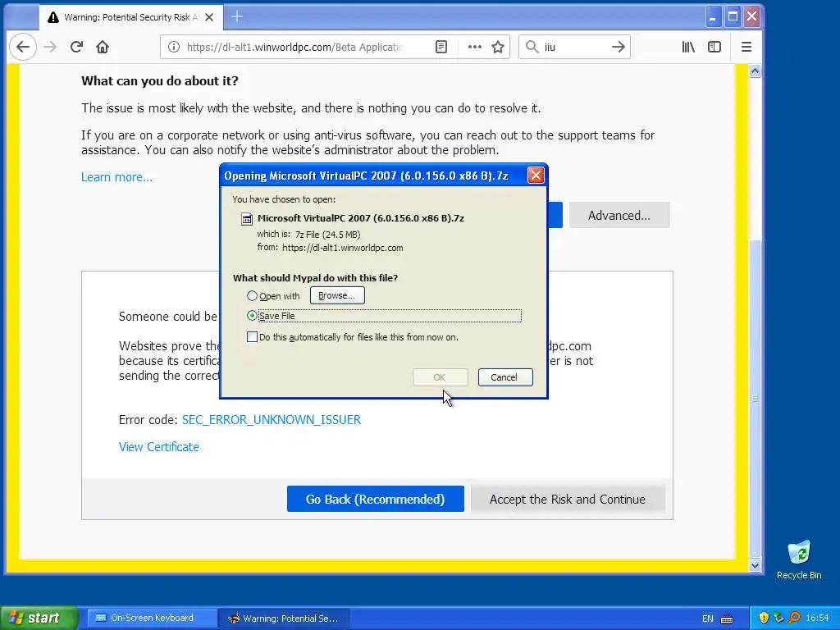Open the browser Home page icon
Image resolution: width=840 pixels, height=630 pixels.
[x=103, y=47]
